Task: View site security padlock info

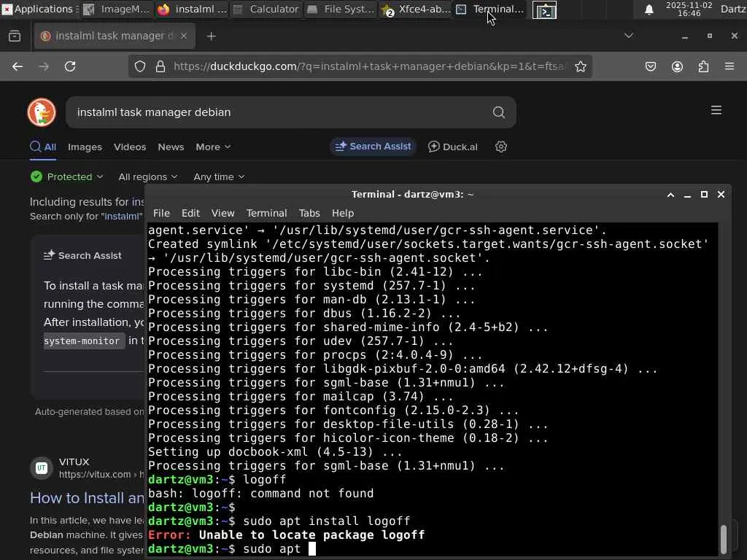Action: coord(160,66)
